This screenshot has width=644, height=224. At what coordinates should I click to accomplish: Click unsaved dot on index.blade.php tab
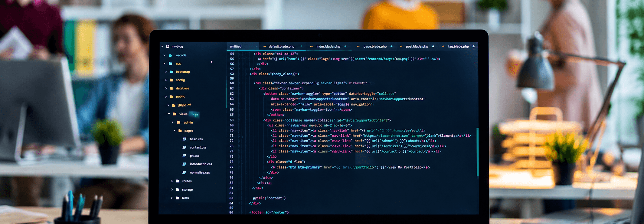[x=345, y=46]
